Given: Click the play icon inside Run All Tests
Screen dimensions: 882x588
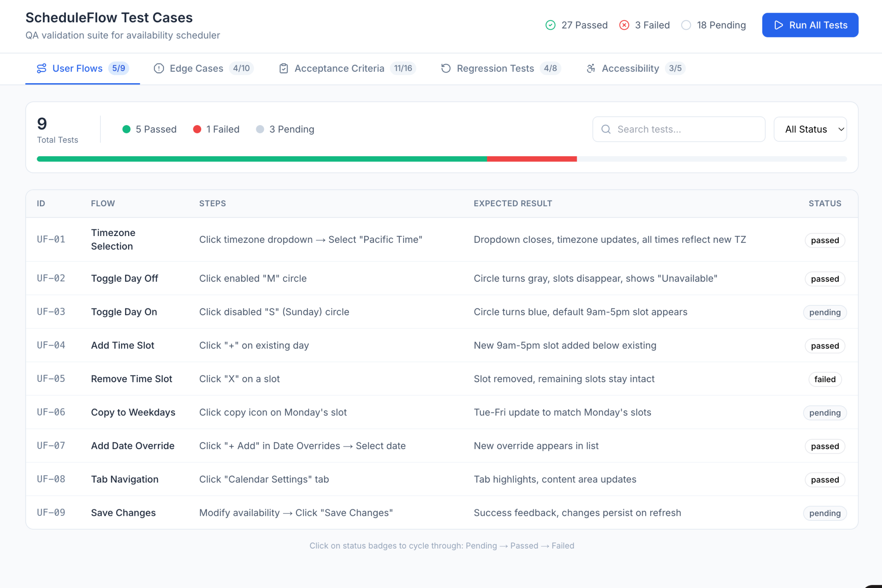Looking at the screenshot, I should click(779, 25).
